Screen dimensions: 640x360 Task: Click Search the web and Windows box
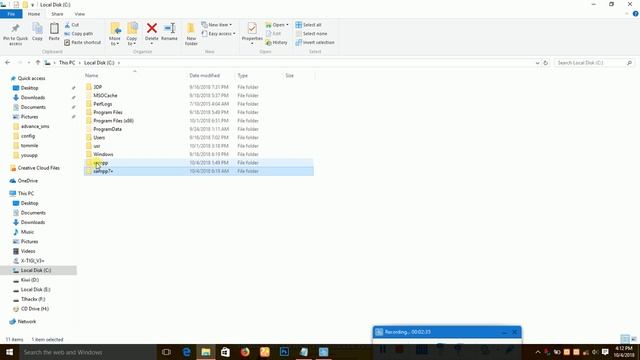[87, 352]
